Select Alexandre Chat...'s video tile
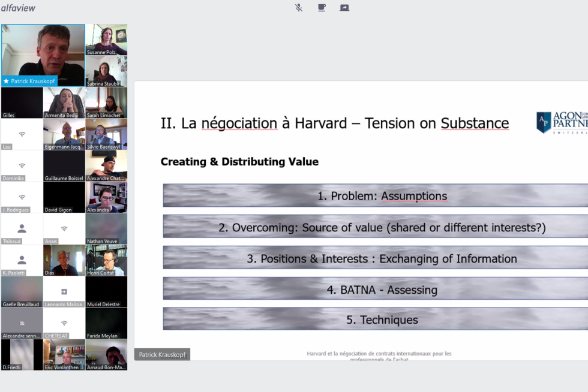This screenshot has width=588, height=392. [x=107, y=165]
